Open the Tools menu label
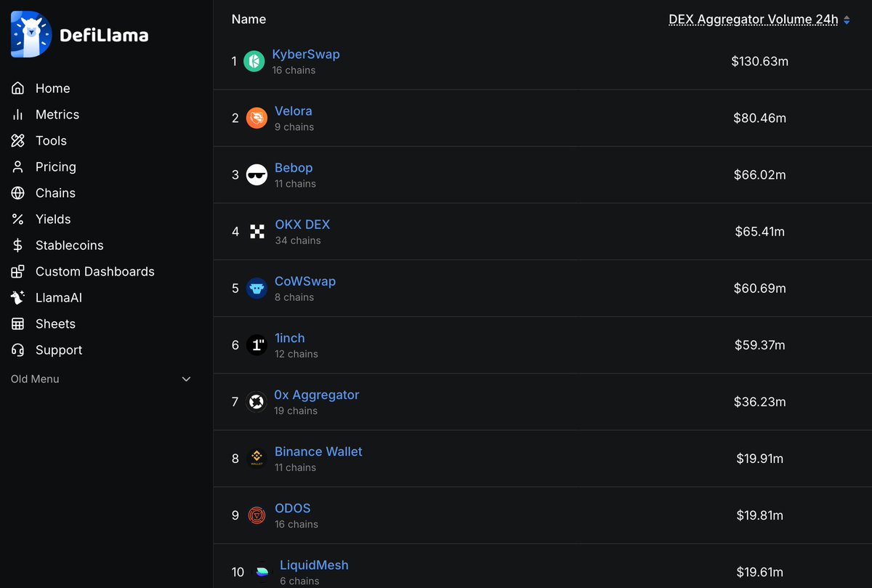The width and height of the screenshot is (872, 588). pyautogui.click(x=51, y=140)
